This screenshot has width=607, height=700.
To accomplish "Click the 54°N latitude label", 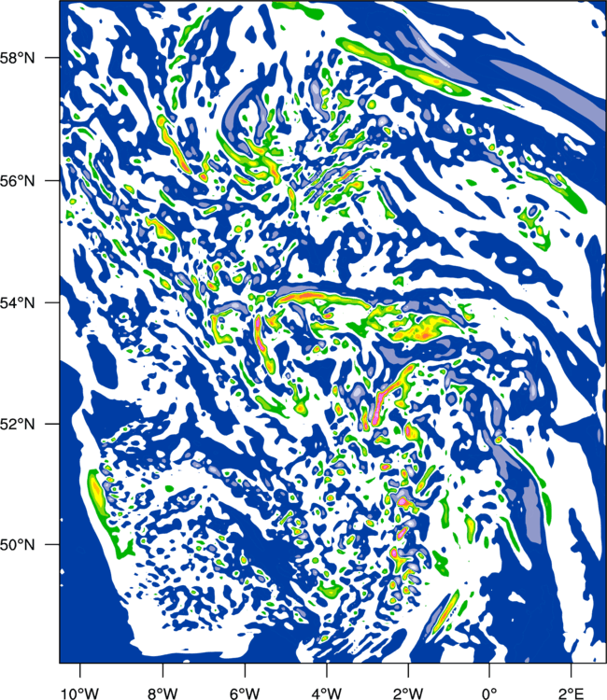I will click(x=18, y=302).
